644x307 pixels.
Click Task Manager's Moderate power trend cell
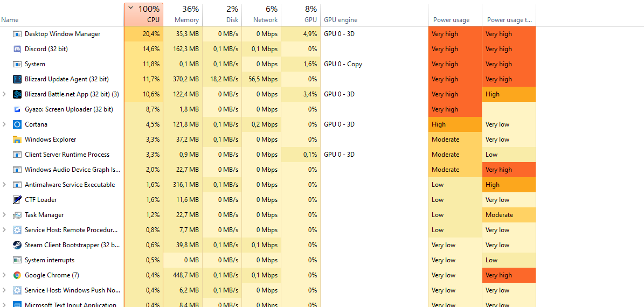pos(509,215)
